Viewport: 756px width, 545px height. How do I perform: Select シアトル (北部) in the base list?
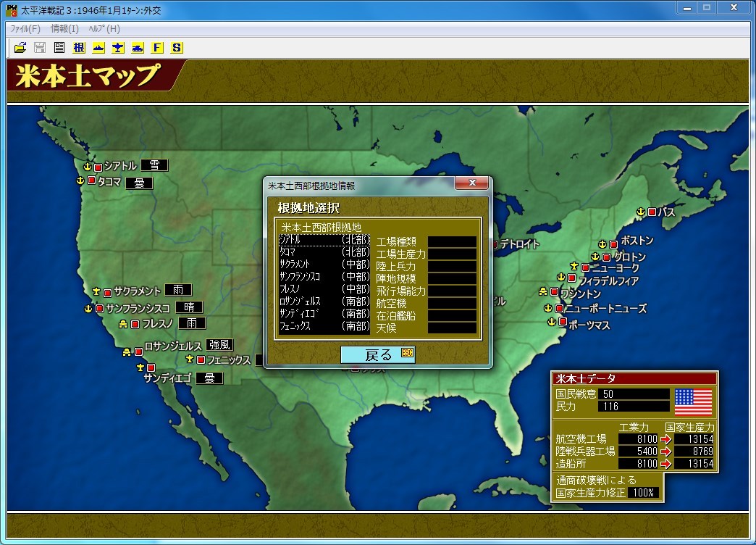click(324, 240)
